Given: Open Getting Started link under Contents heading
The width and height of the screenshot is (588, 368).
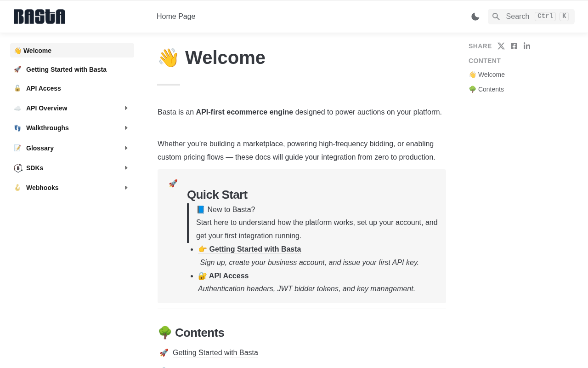Looking at the screenshot, I should click(x=215, y=353).
